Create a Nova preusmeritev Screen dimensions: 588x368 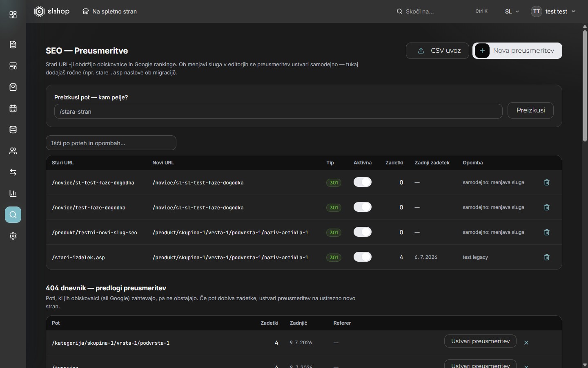[517, 51]
